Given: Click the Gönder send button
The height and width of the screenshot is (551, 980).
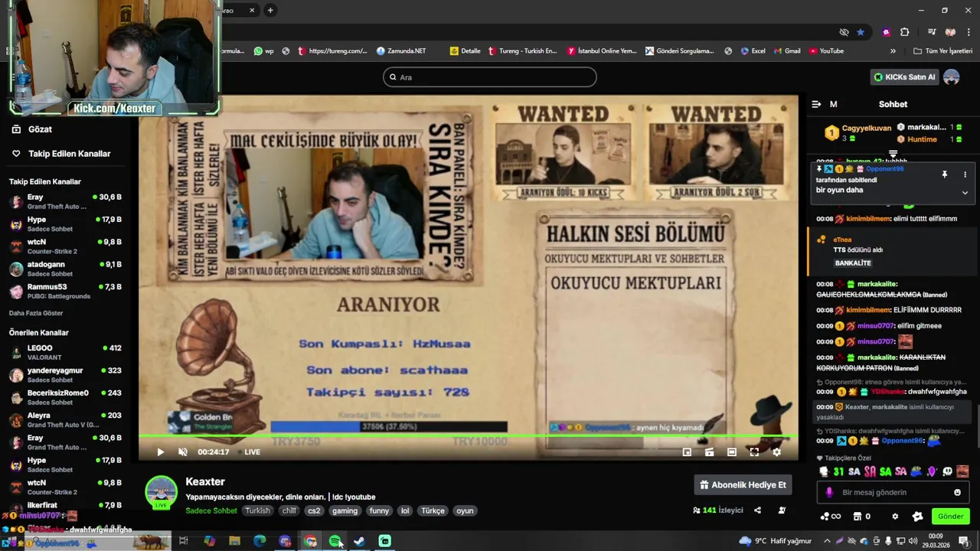Looking at the screenshot, I should (x=950, y=517).
